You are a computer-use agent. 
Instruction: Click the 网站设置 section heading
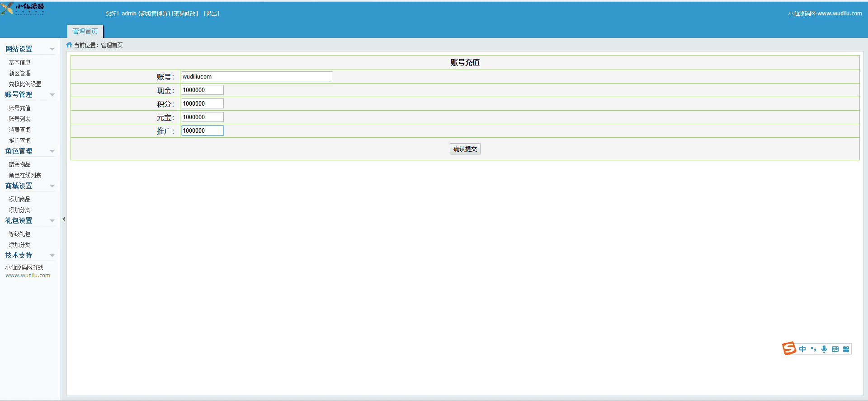19,49
